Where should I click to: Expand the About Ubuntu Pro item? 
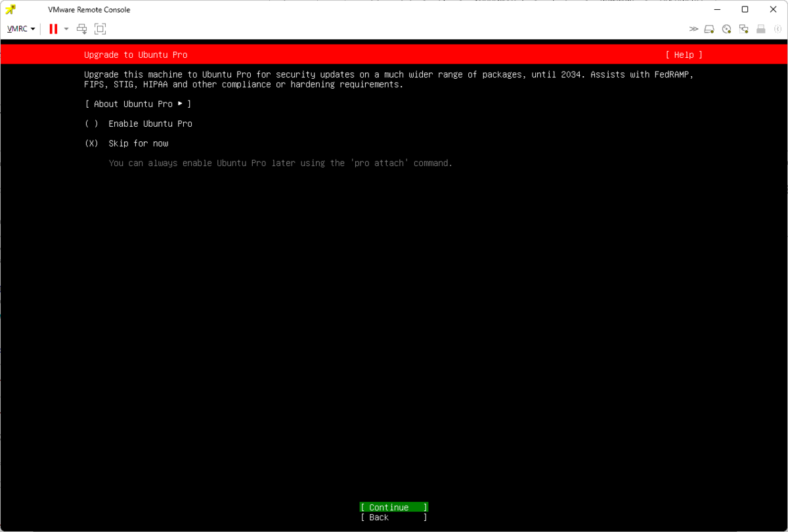(x=138, y=104)
